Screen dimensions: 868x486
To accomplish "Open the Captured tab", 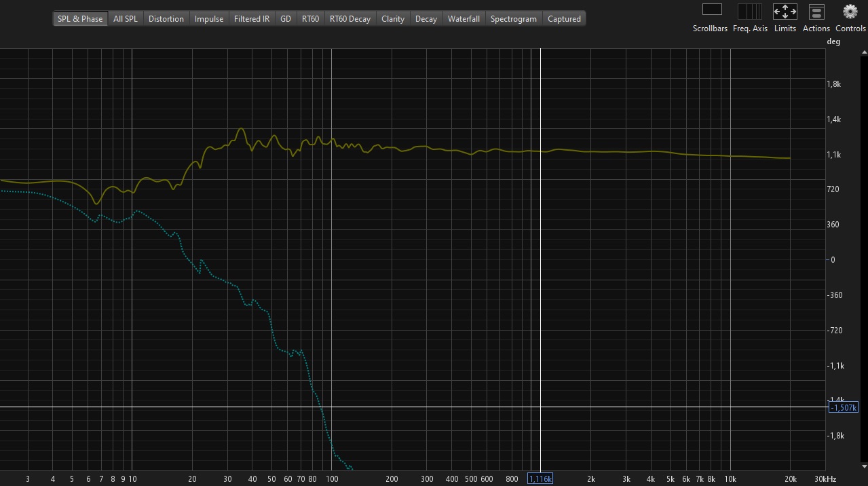I will [x=564, y=19].
